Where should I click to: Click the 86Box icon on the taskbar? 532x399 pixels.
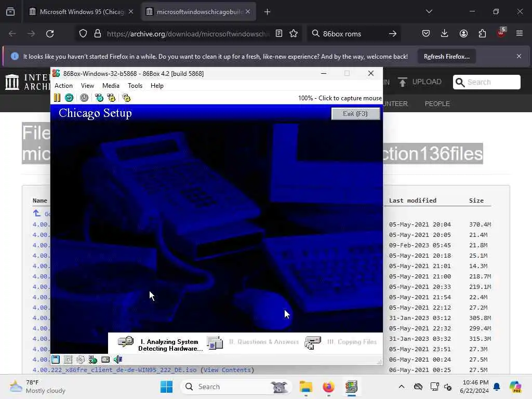point(351,387)
